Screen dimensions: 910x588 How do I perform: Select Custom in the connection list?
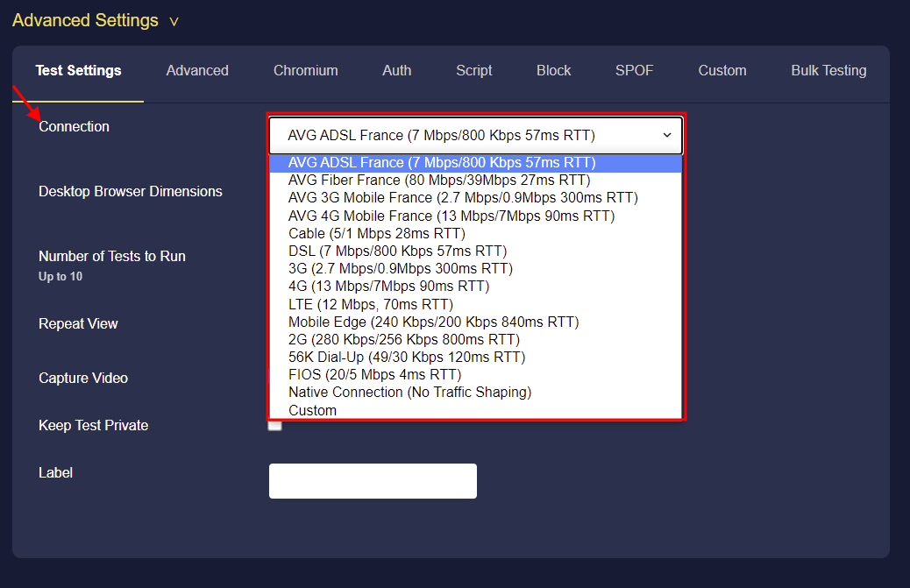476,410
